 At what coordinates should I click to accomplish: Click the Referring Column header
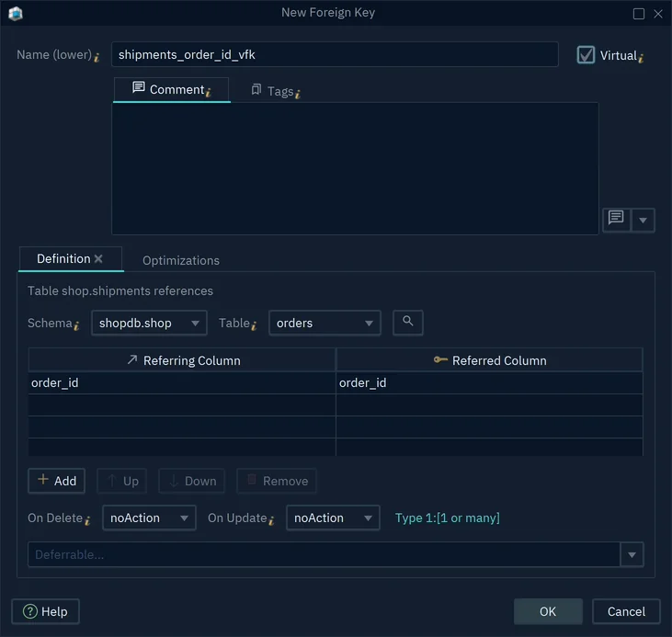tap(182, 360)
